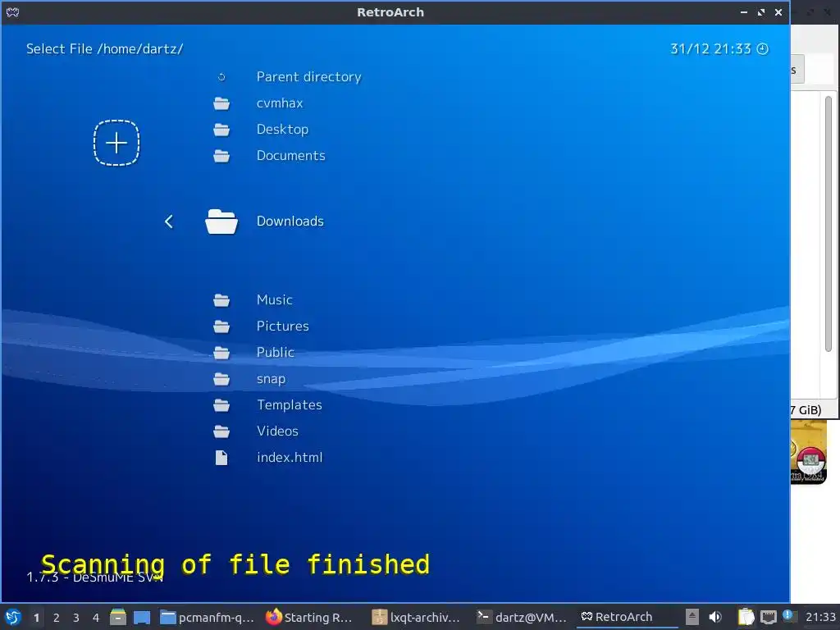This screenshot has height=630, width=840.
Task: Open the Pictures folder entry
Action: click(282, 326)
